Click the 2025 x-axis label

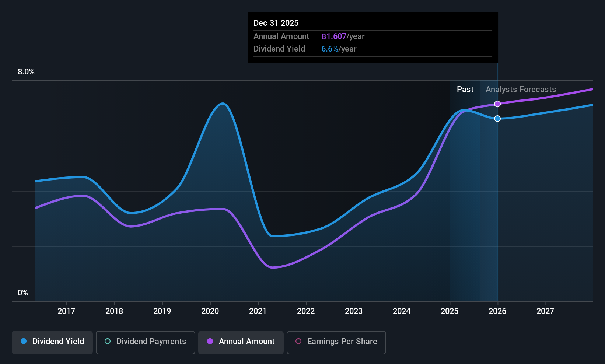pos(450,311)
